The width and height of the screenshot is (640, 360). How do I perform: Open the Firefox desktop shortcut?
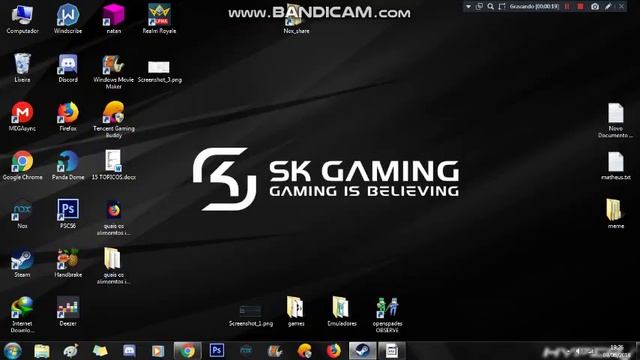(68, 116)
